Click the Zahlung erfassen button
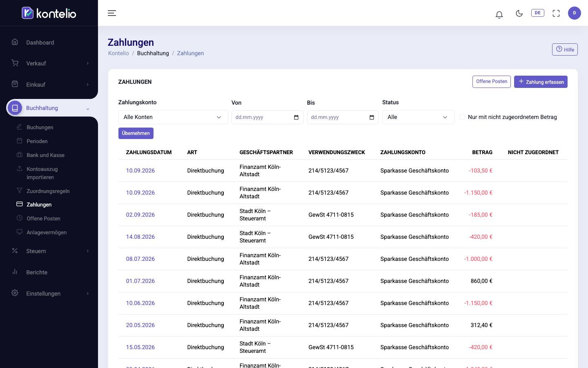The width and height of the screenshot is (588, 368). (541, 82)
